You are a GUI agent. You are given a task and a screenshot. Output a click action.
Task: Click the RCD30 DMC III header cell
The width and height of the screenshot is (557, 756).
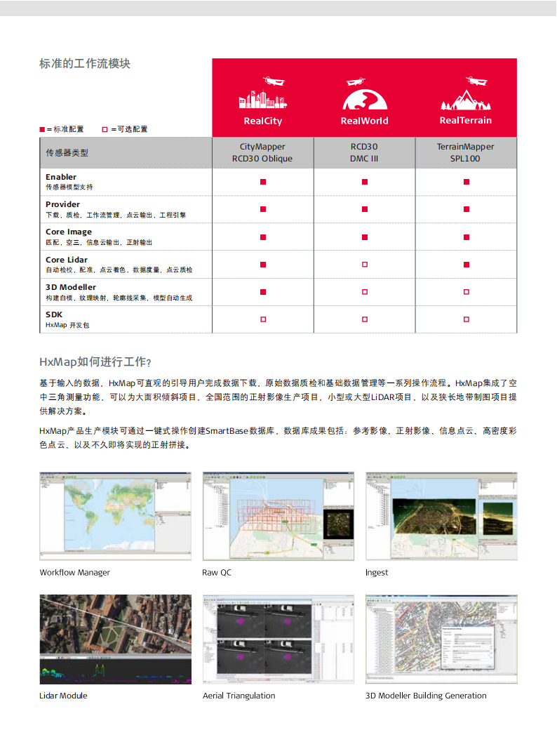365,153
